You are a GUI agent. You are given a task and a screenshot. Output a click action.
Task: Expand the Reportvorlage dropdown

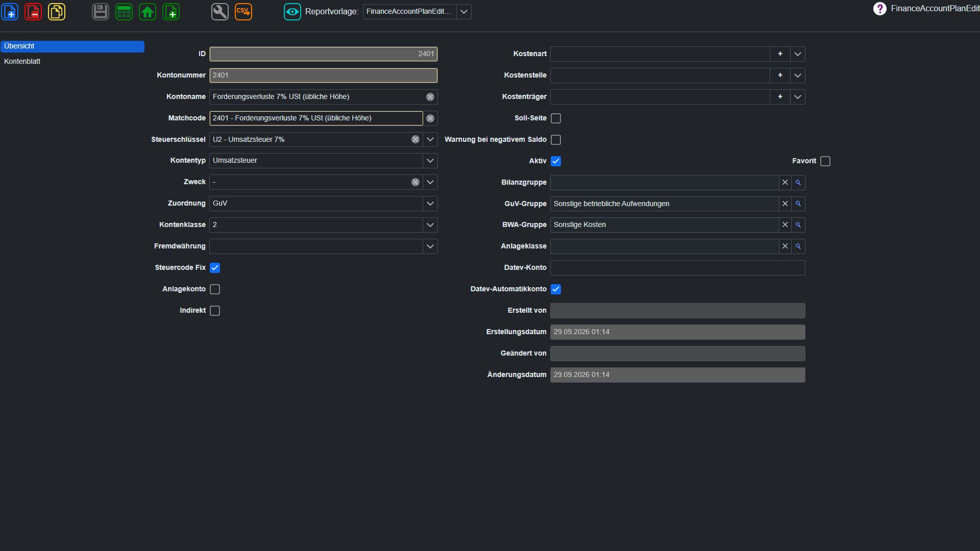(464, 12)
